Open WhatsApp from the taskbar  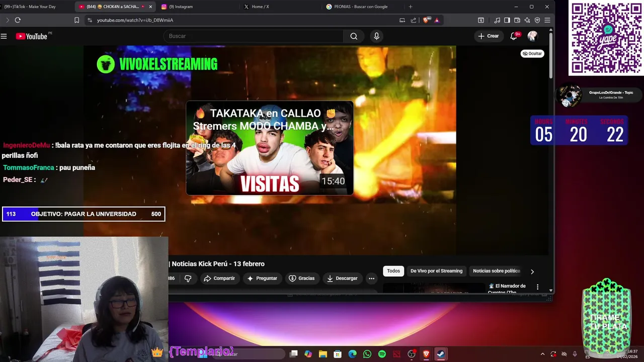367,354
